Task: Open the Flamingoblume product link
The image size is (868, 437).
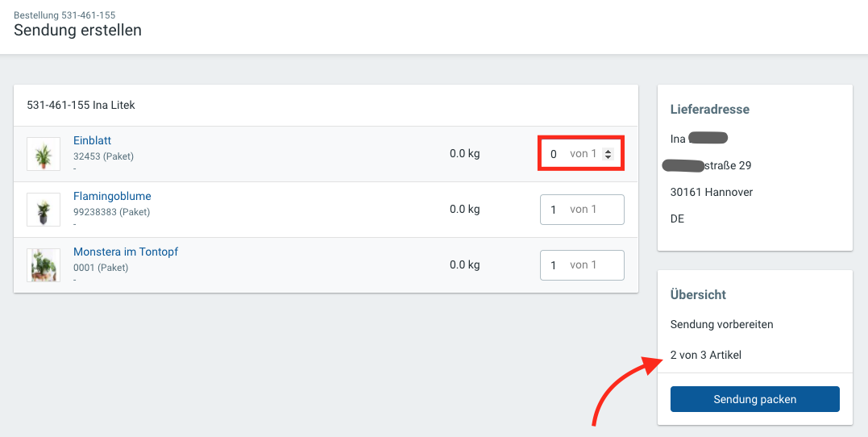Action: (x=112, y=196)
